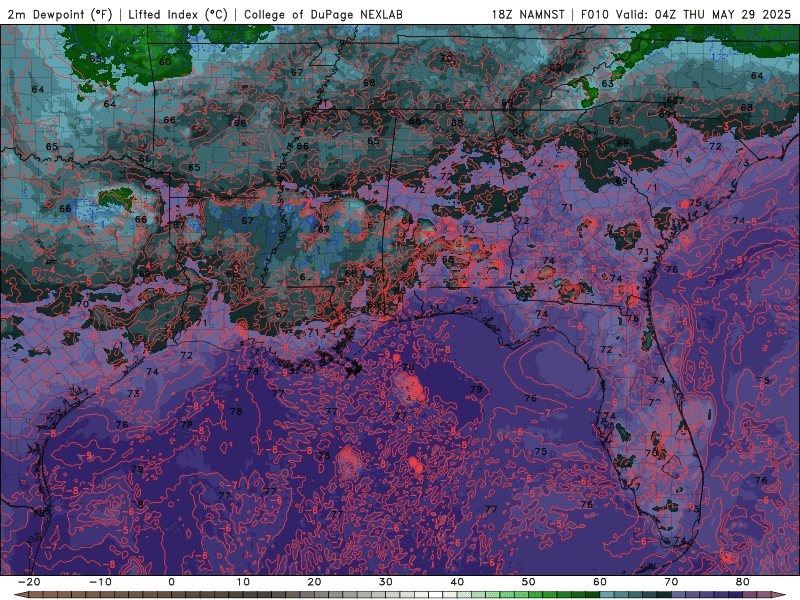Click the 'College of DuPage NEXLAB' label
The width and height of the screenshot is (800, 600).
coord(323,14)
